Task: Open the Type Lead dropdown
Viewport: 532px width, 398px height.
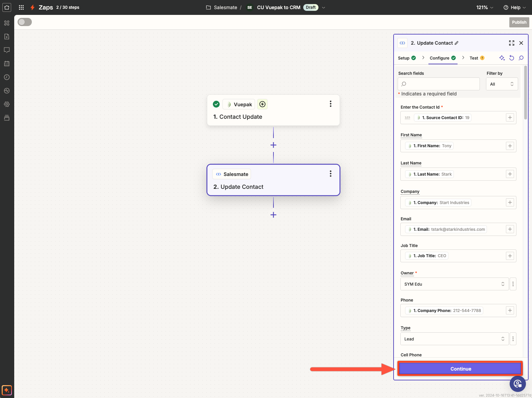Action: point(454,339)
